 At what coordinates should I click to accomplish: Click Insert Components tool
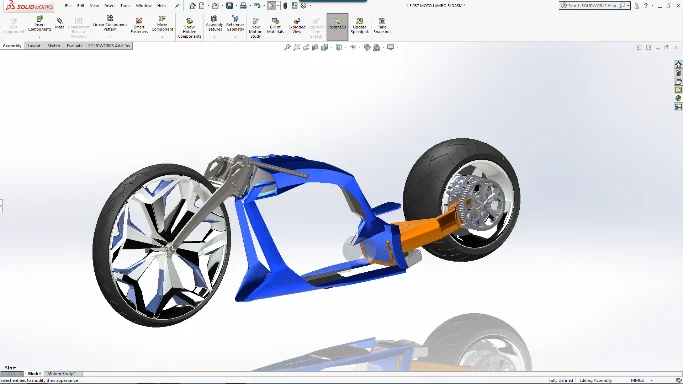tap(39, 24)
